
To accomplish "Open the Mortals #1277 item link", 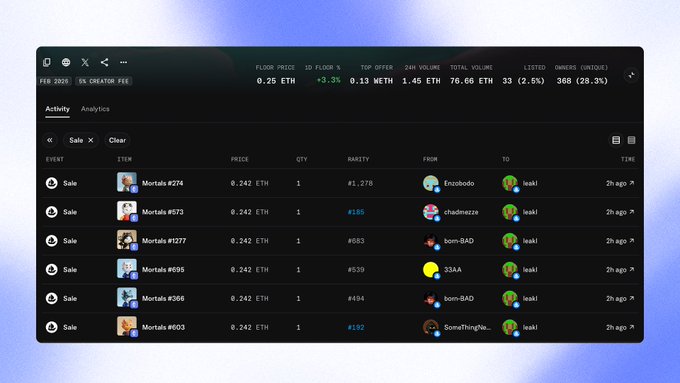I will tap(164, 241).
